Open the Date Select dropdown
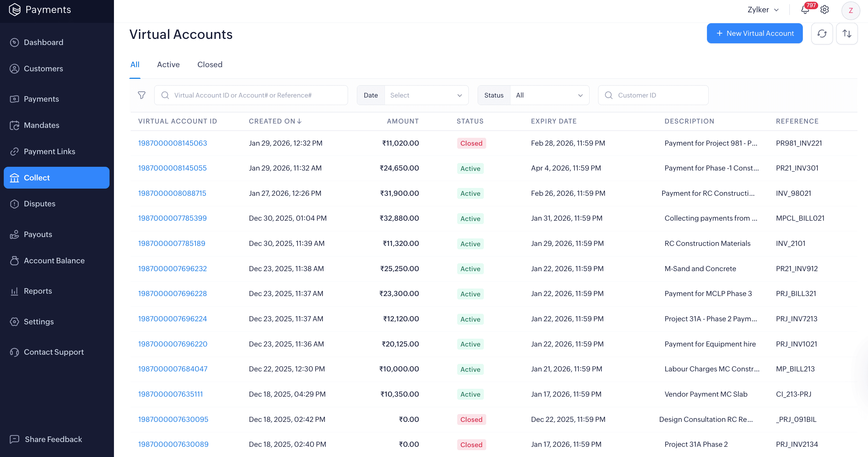 click(x=426, y=95)
